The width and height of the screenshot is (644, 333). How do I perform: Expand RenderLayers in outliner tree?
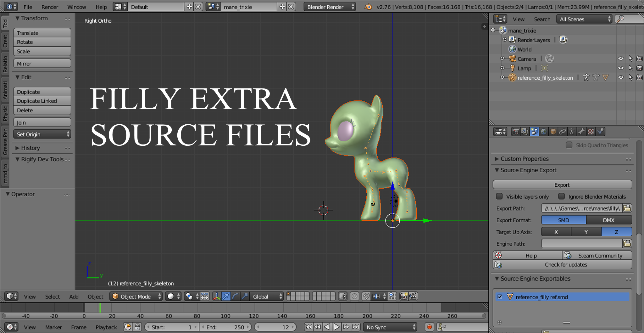tap(505, 40)
